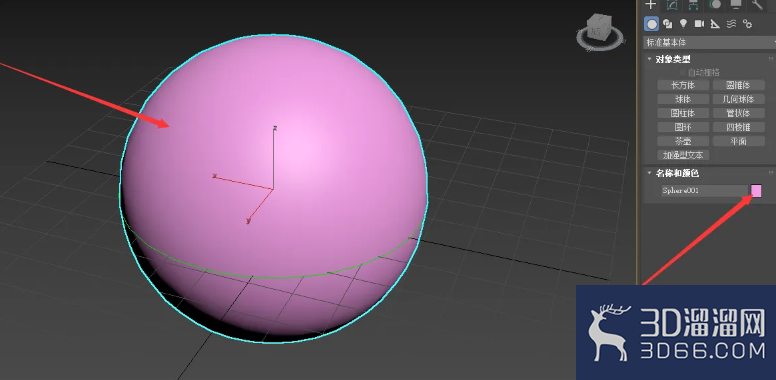Click the 管状体 tube button
The image size is (776, 380).
tap(738, 113)
